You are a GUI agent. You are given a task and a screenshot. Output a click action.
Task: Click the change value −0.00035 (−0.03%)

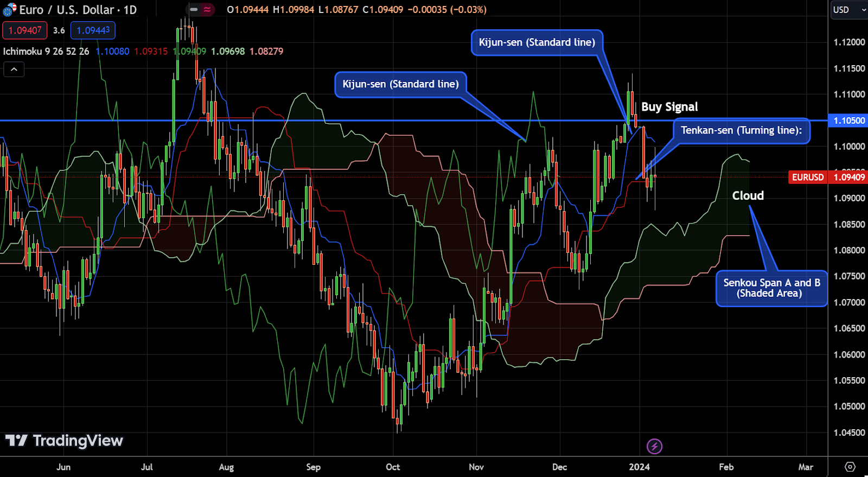[446, 10]
